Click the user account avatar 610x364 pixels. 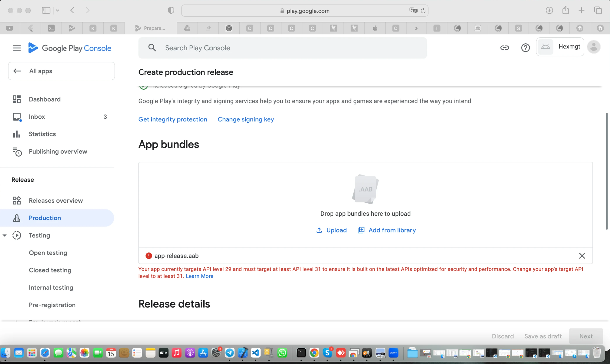pyautogui.click(x=594, y=47)
